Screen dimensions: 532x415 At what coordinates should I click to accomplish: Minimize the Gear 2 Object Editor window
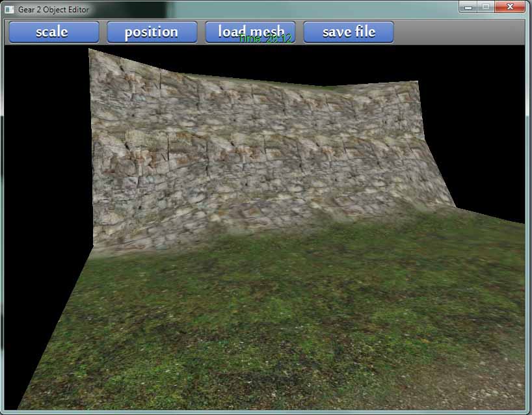468,7
